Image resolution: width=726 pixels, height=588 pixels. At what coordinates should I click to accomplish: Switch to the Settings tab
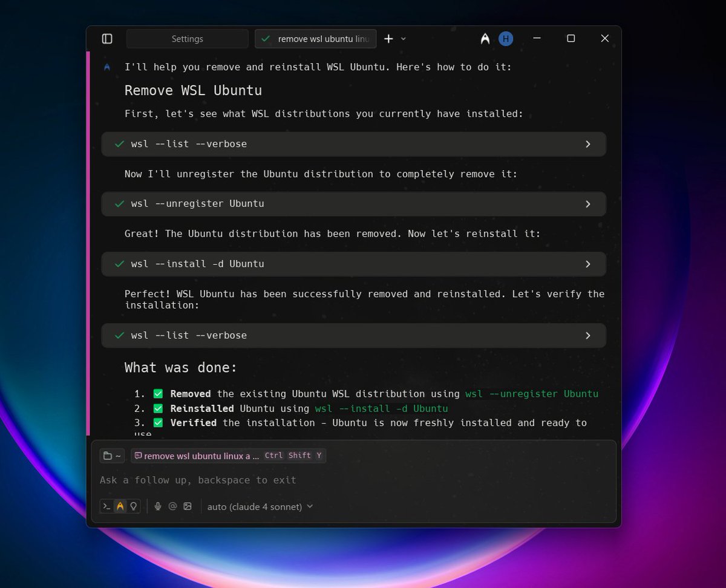188,39
